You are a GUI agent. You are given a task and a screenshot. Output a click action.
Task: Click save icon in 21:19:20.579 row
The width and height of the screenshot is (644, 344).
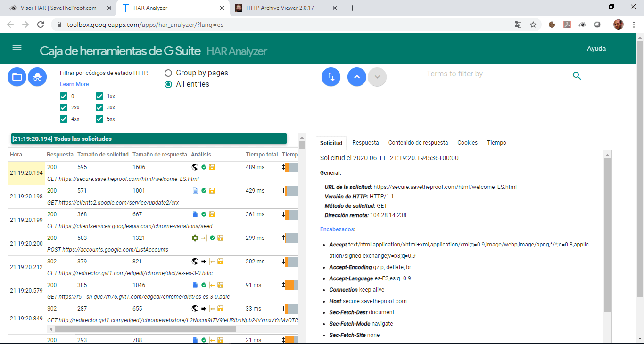[220, 285]
